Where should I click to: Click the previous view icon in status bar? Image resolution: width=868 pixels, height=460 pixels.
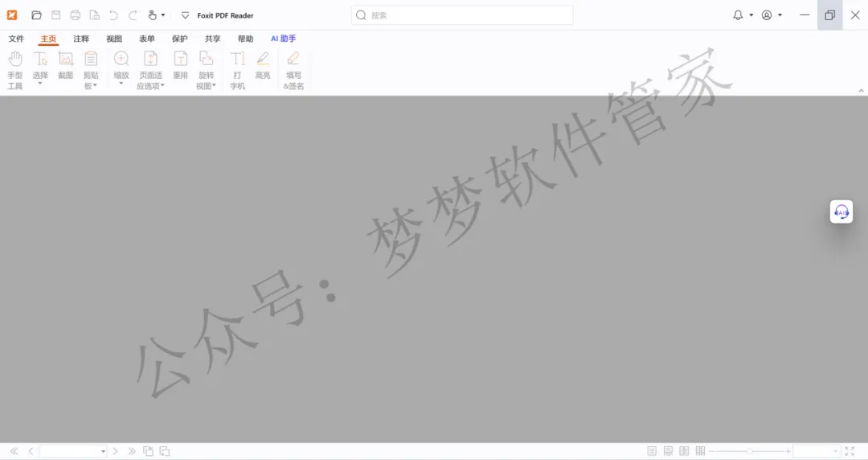coord(149,451)
